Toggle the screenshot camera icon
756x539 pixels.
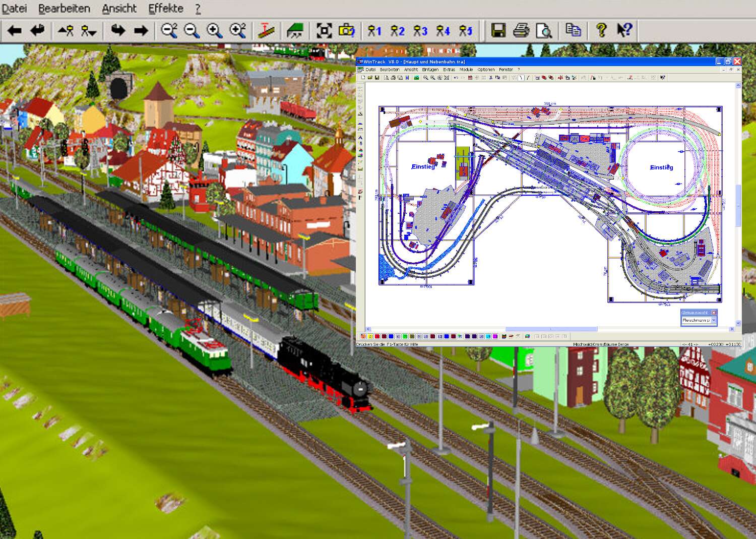point(346,31)
